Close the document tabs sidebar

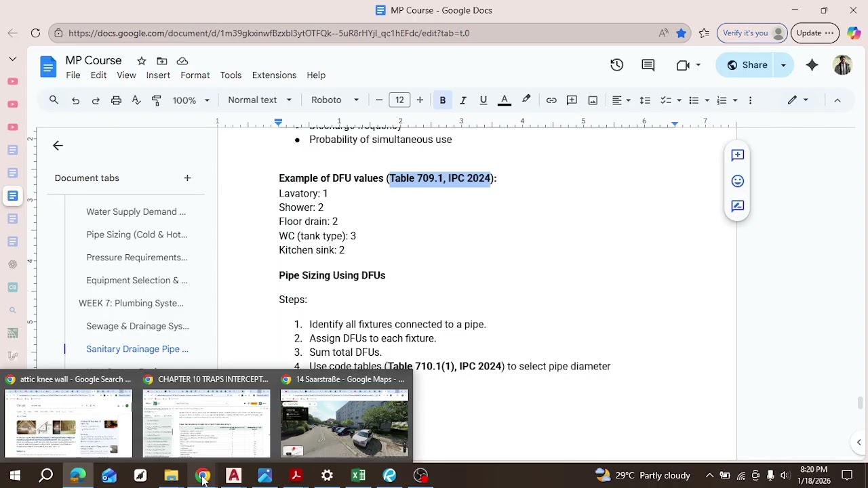pyautogui.click(x=58, y=146)
